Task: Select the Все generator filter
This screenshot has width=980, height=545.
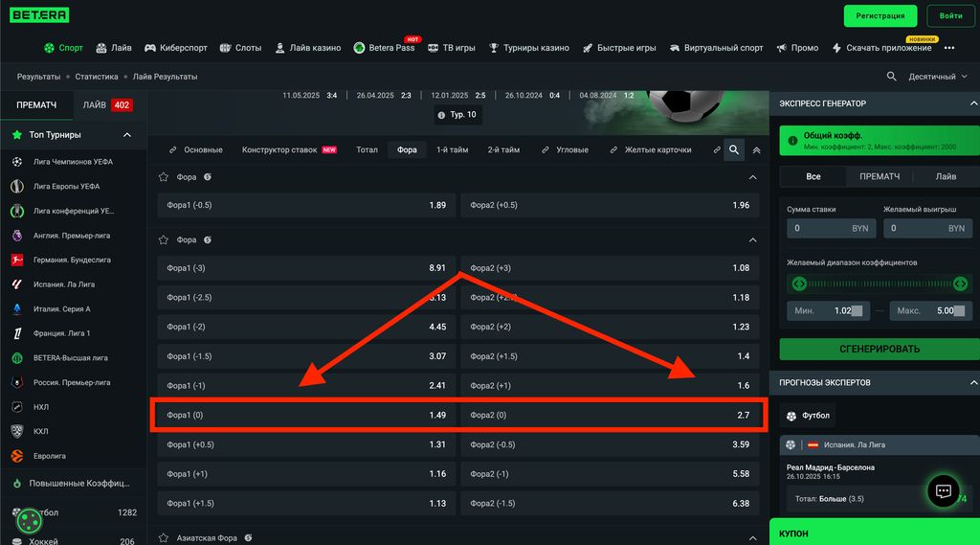Action: click(x=813, y=177)
